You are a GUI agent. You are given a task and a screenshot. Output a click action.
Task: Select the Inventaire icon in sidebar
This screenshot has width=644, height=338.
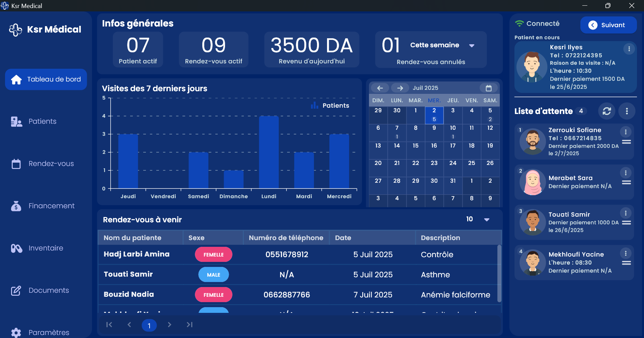click(16, 248)
